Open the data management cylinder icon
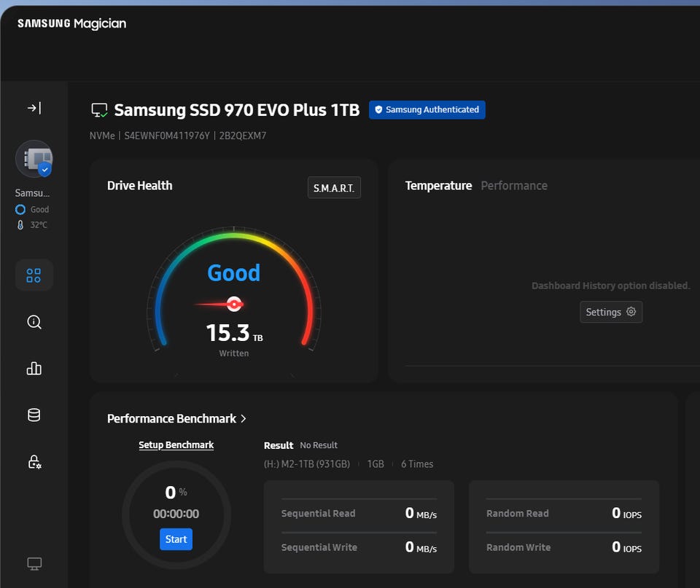The height and width of the screenshot is (588, 700). click(34, 415)
